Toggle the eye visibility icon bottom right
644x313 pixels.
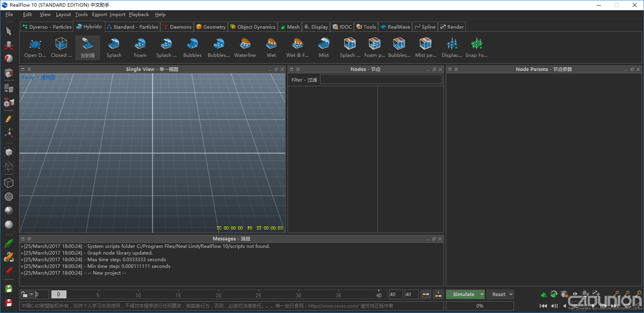pos(575,293)
